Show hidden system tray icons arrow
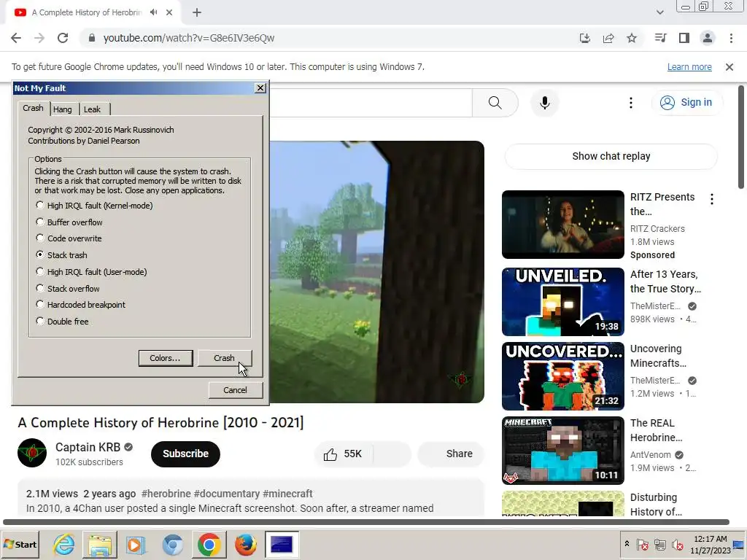747x560 pixels. click(x=627, y=544)
